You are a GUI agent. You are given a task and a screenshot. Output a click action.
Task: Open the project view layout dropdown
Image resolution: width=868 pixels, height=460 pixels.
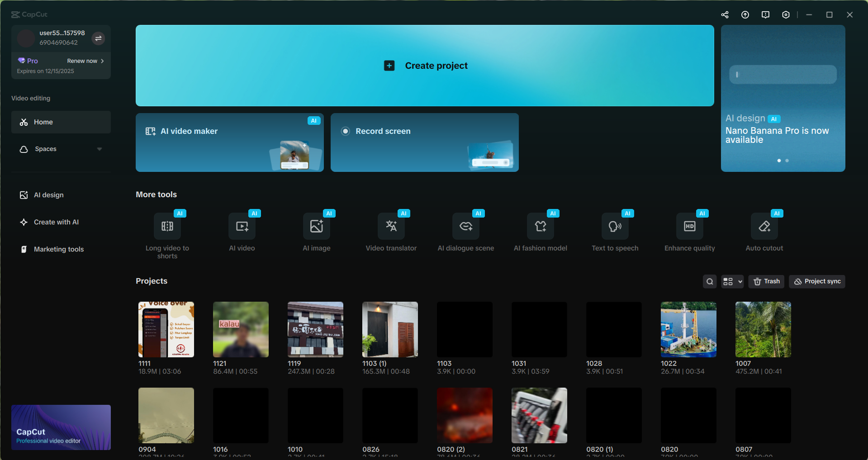pos(732,281)
